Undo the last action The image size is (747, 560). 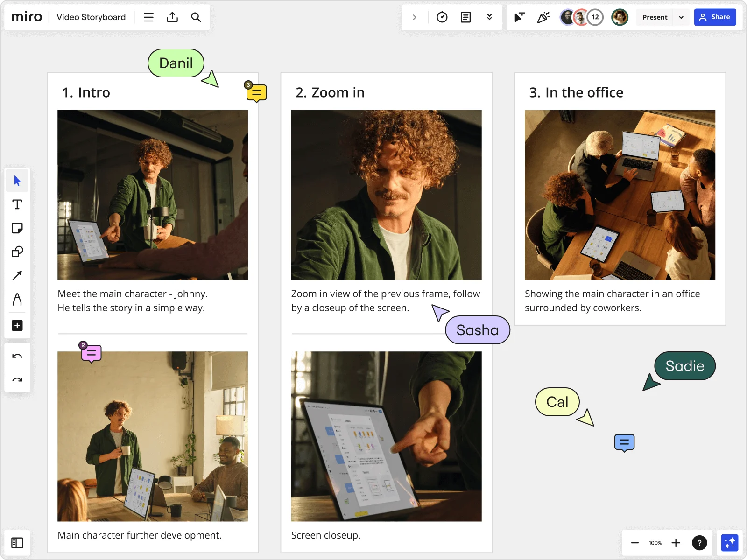tap(17, 356)
